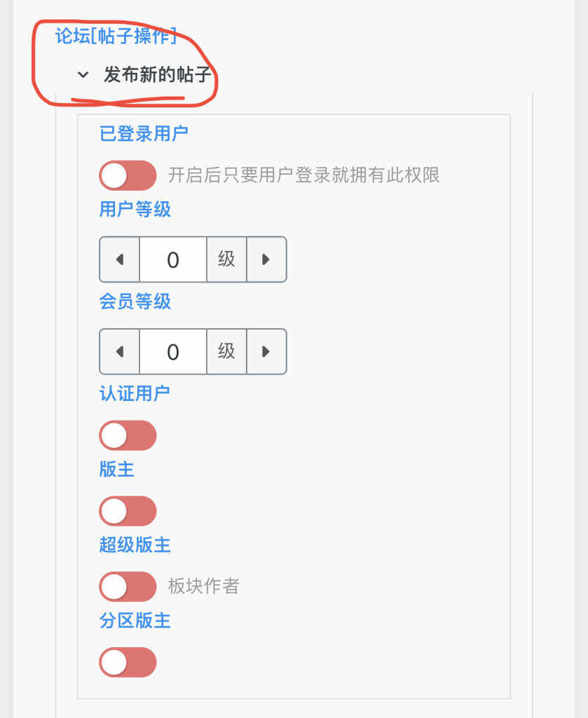Enable the 分区版主 permission toggle
This screenshot has width=588, height=718.
click(x=128, y=663)
